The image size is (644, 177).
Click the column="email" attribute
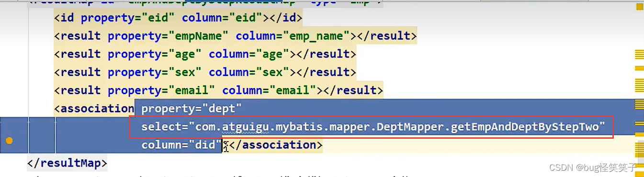coord(269,91)
